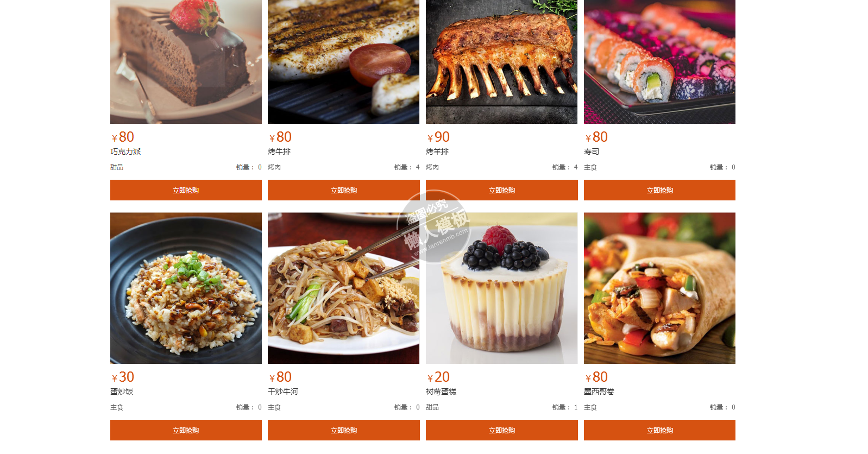The width and height of the screenshot is (868, 454).
Task: Open the 树莓蛋糕 title link
Action: coord(441,392)
